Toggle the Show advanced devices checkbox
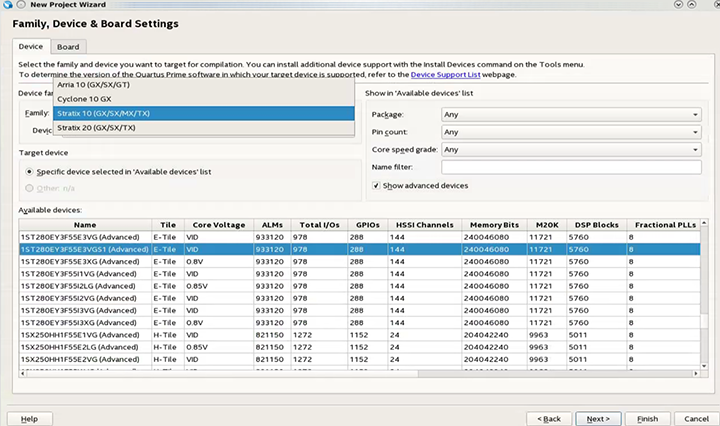 pyautogui.click(x=376, y=185)
